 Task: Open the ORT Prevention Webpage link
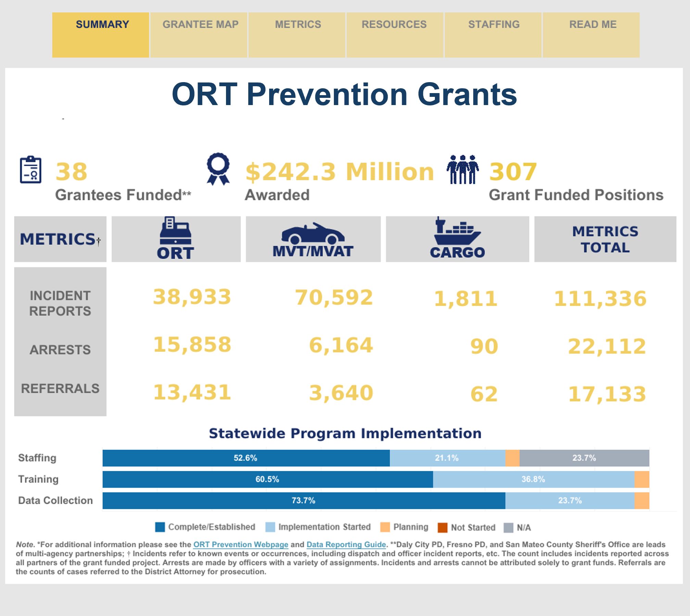(x=240, y=544)
